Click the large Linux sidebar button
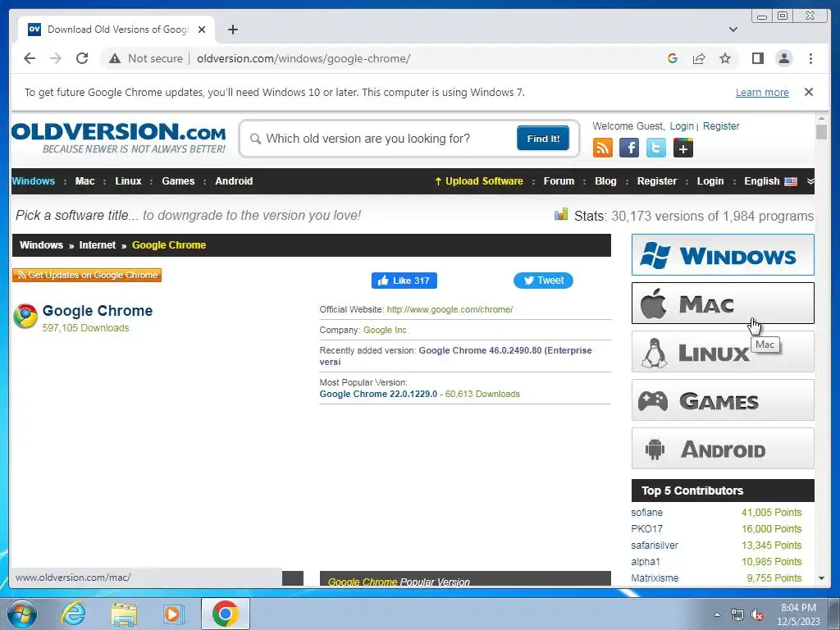Viewport: 840px width, 630px height. [723, 351]
